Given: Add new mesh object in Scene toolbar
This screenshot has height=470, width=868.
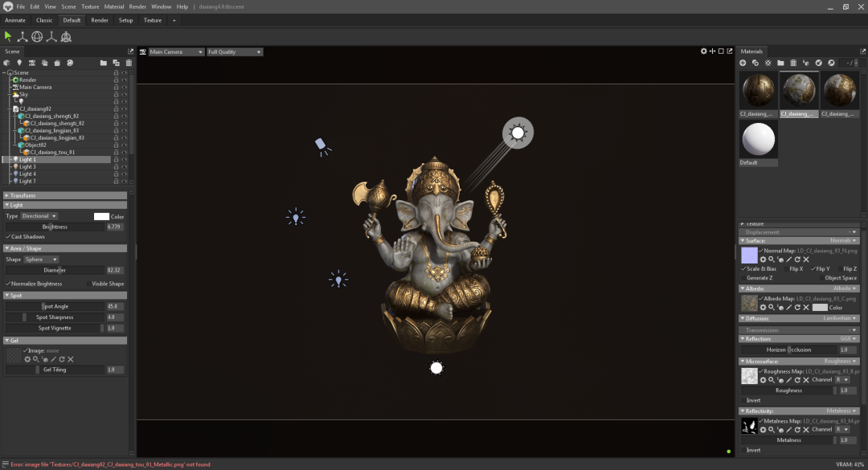Looking at the screenshot, I should [6, 63].
